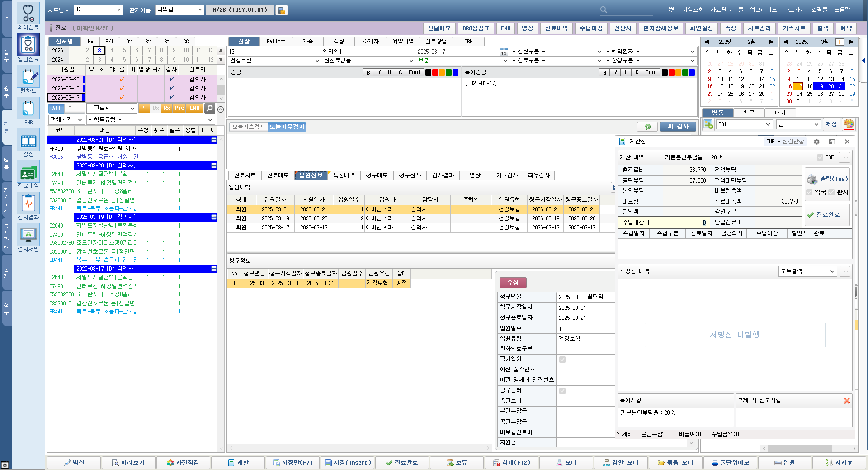Open the 모두출력 dropdown in 처방전 내역

click(807, 271)
